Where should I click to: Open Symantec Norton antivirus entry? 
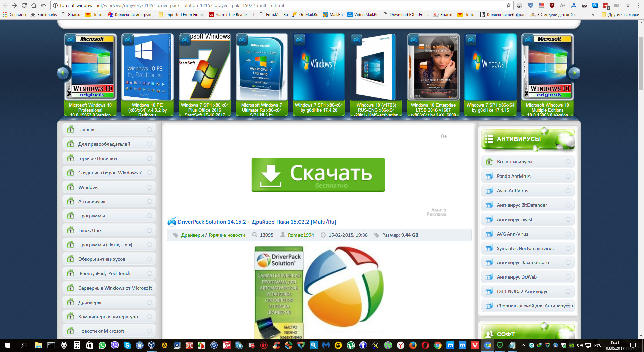tap(528, 248)
